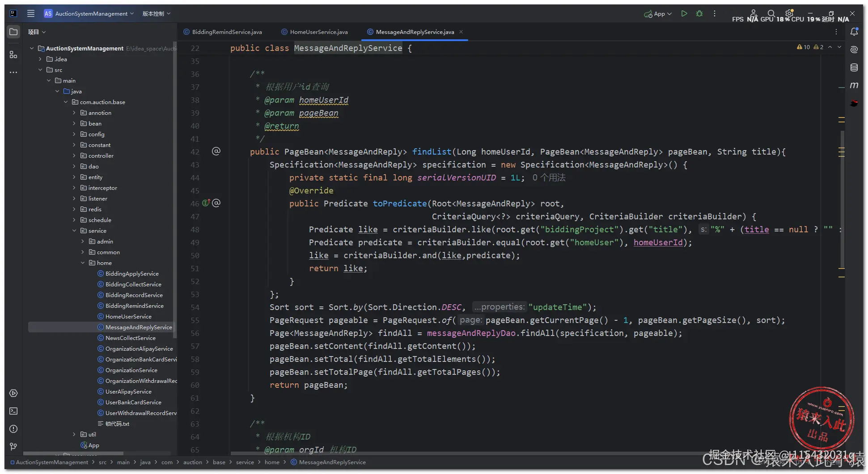868x474 pixels.
Task: Open editor tab options menu
Action: (836, 32)
